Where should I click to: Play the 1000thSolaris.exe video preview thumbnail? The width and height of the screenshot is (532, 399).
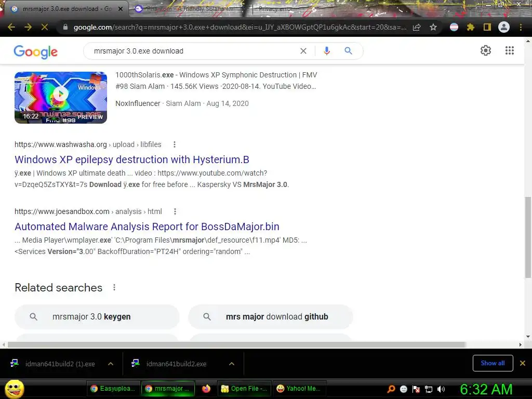coord(61,97)
